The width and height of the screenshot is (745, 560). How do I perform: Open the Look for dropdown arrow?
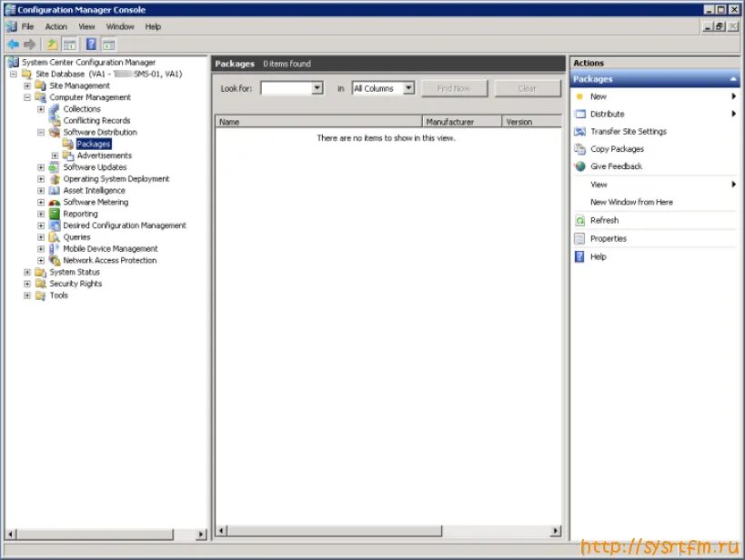[317, 88]
